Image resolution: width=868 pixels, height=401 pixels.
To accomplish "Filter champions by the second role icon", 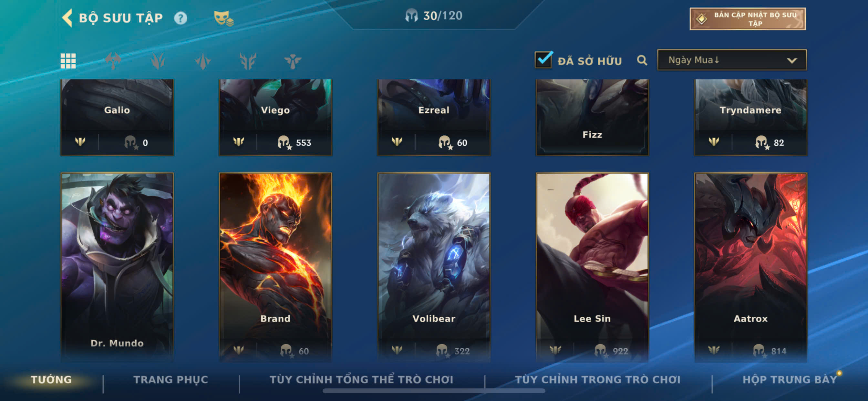I will pyautogui.click(x=158, y=61).
